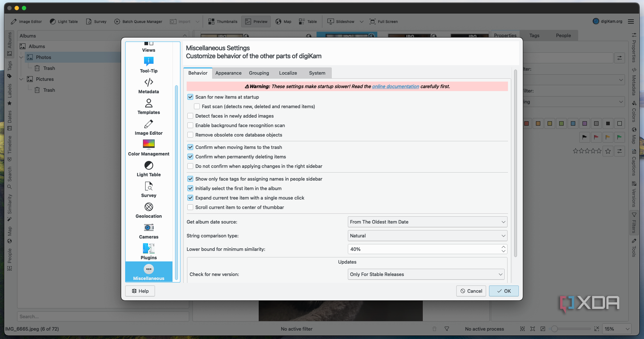Viewport: 644px width, 339px height.
Task: Open the Import dropdown arrow
Action: pos(197,21)
